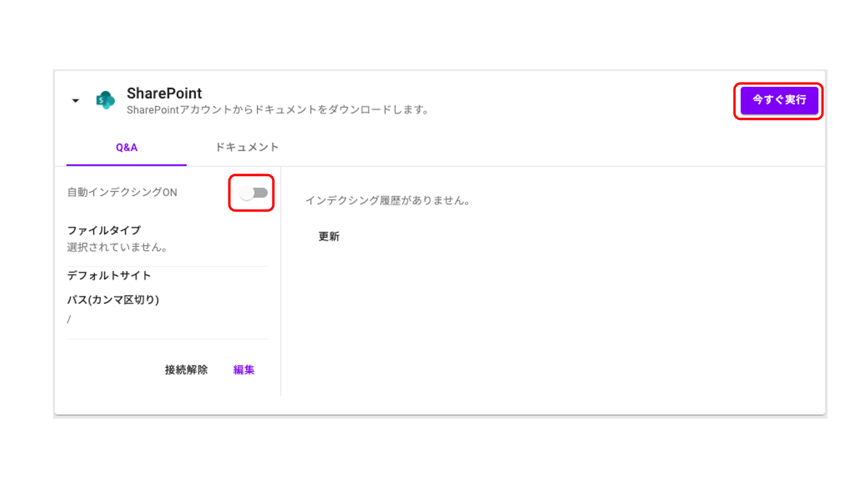
Task: Select the デフォルトサイト label
Action: [x=109, y=276]
